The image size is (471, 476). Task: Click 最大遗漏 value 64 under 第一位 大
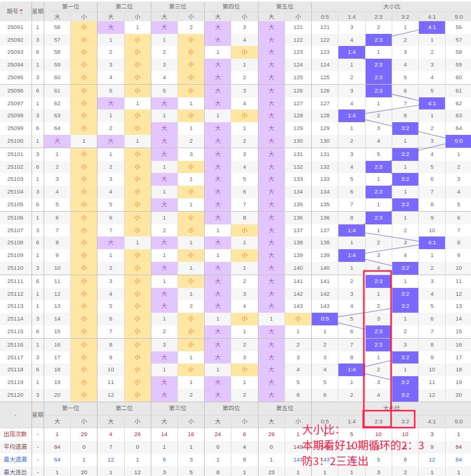pyautogui.click(x=57, y=460)
